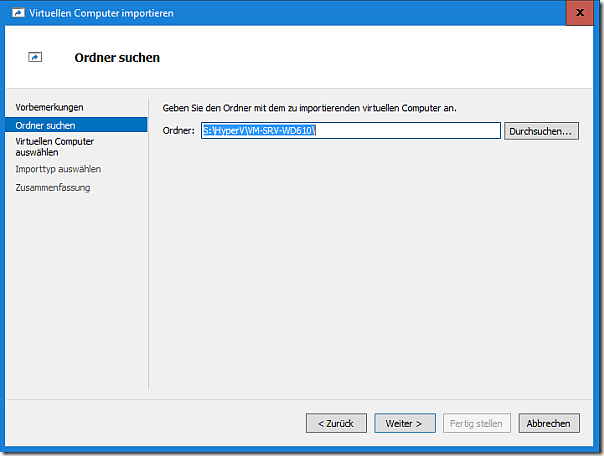Go back with the Zurück button

click(x=336, y=423)
